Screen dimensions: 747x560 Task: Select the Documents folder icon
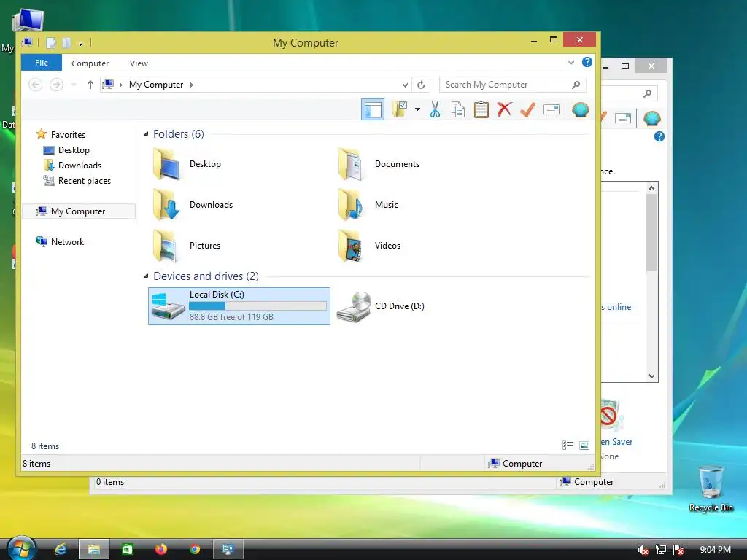pyautogui.click(x=352, y=164)
